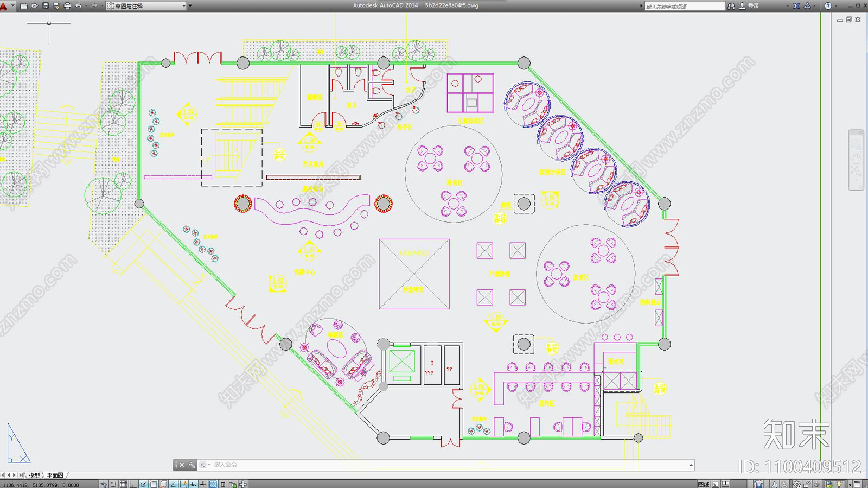This screenshot has width=868, height=488.
Task: Click the coordinates readout in status bar
Action: (41, 485)
